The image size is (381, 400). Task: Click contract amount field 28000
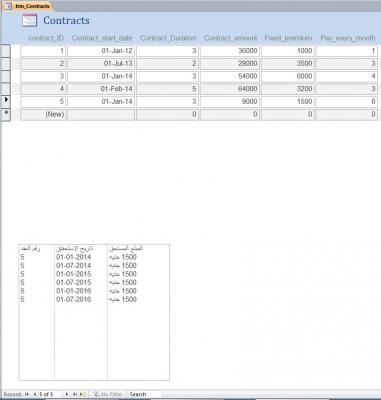click(230, 64)
